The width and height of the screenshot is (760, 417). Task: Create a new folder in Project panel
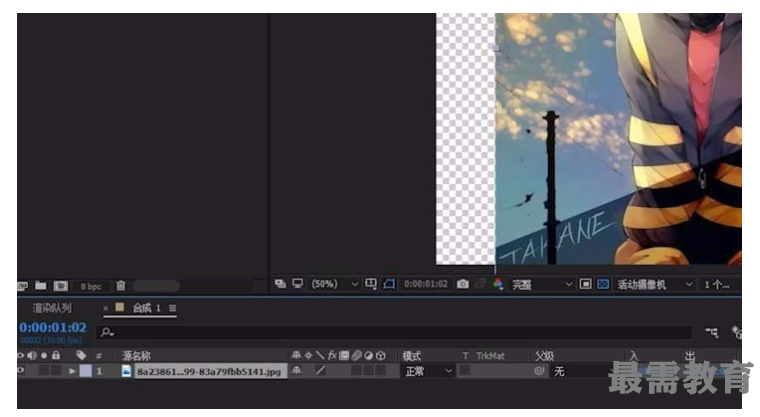(x=41, y=286)
